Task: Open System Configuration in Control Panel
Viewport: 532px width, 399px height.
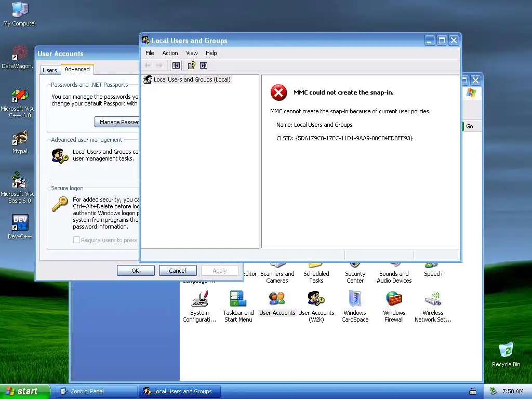Action: [199, 307]
